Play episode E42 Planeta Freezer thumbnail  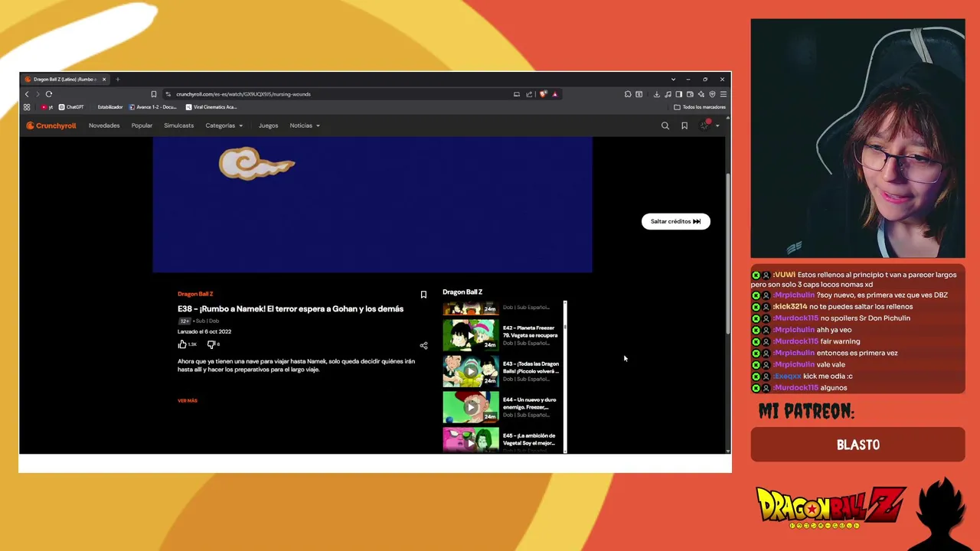pyautogui.click(x=471, y=334)
